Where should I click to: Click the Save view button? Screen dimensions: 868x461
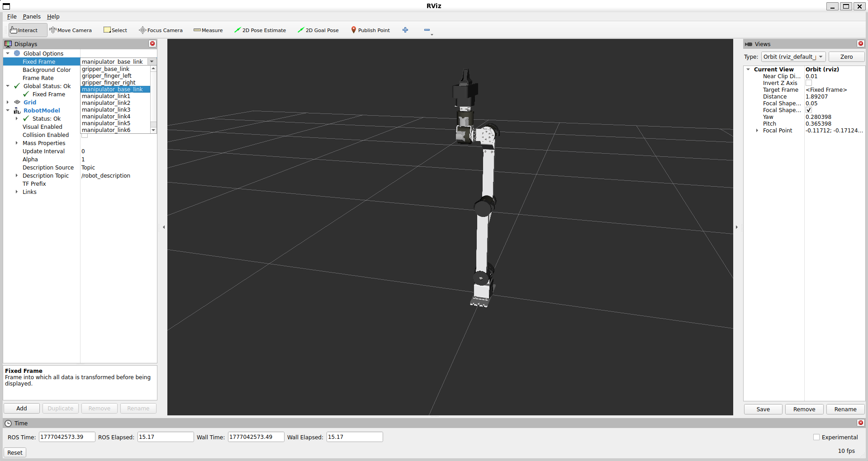coord(763,409)
